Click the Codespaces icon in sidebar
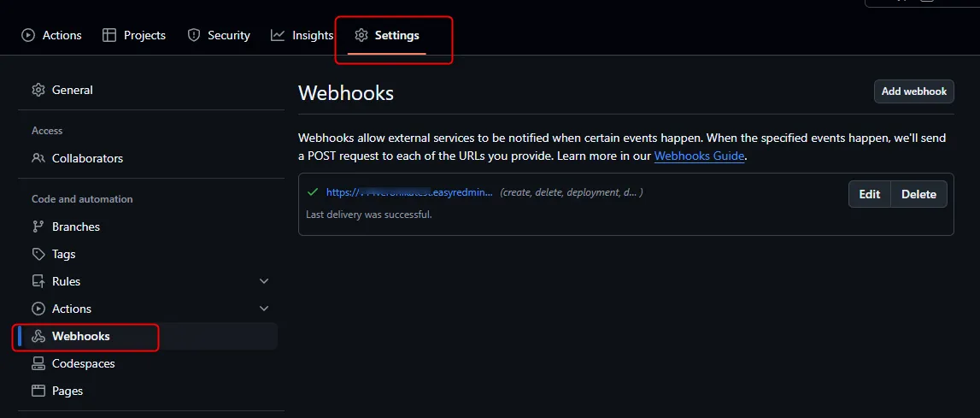This screenshot has width=980, height=418. (38, 363)
